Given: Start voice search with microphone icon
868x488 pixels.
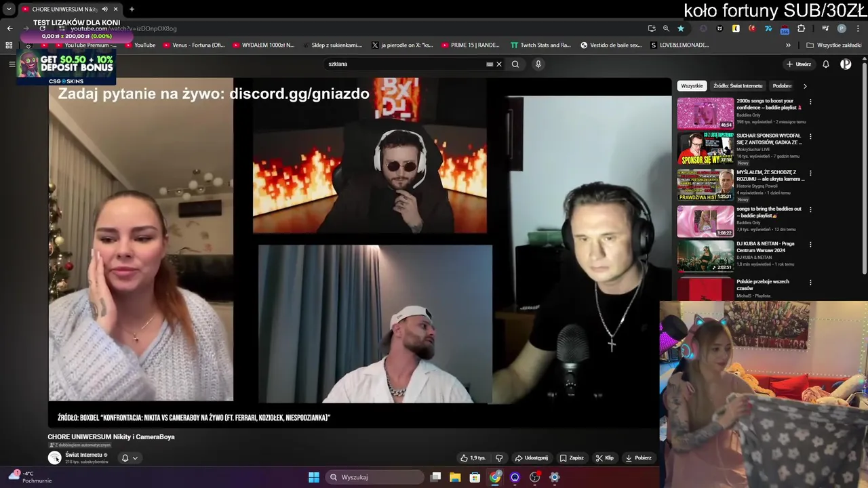Looking at the screenshot, I should point(538,64).
